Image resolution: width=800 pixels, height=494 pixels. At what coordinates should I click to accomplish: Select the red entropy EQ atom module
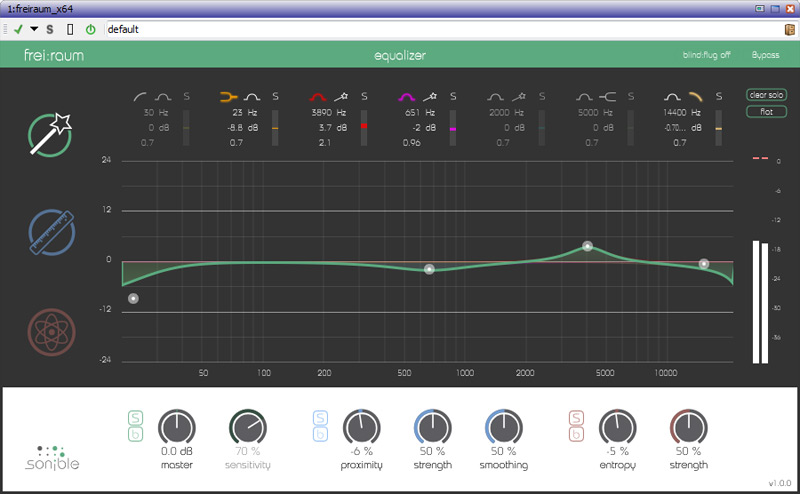pyautogui.click(x=51, y=332)
